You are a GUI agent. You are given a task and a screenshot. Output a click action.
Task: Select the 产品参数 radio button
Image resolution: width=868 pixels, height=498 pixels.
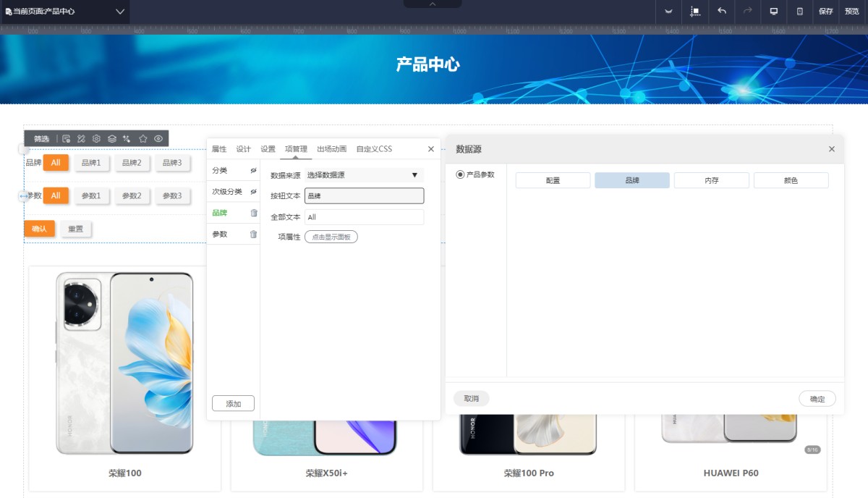pos(460,175)
